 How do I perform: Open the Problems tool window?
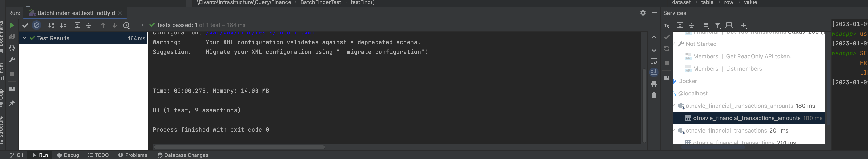click(x=133, y=155)
